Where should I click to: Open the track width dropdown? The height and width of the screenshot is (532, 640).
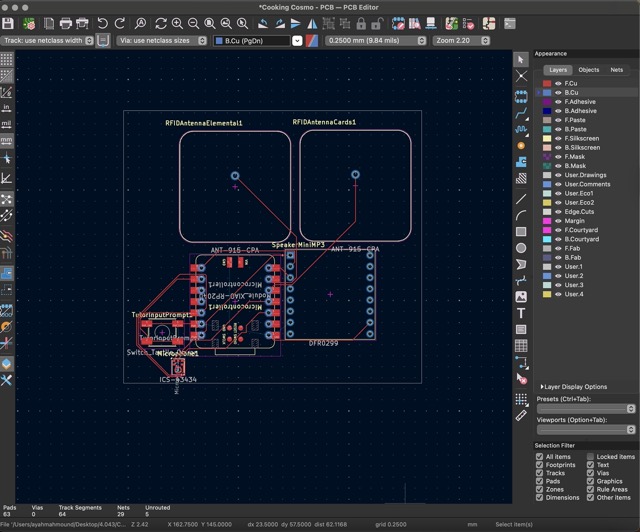pyautogui.click(x=48, y=41)
